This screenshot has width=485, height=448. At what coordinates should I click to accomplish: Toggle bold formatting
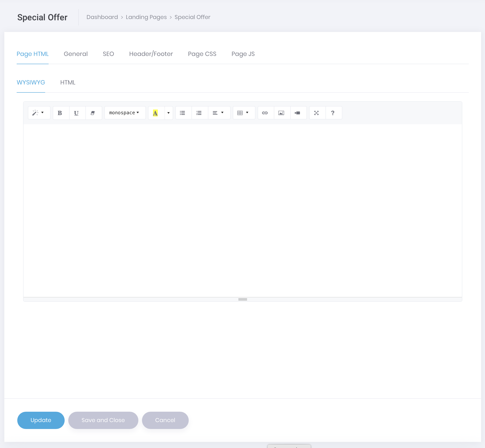pyautogui.click(x=61, y=113)
